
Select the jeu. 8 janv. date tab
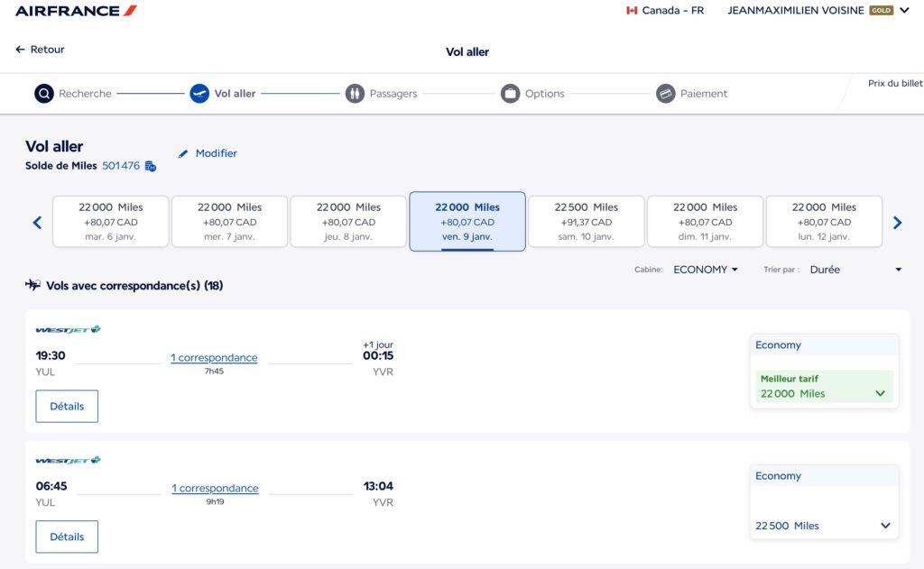348,221
